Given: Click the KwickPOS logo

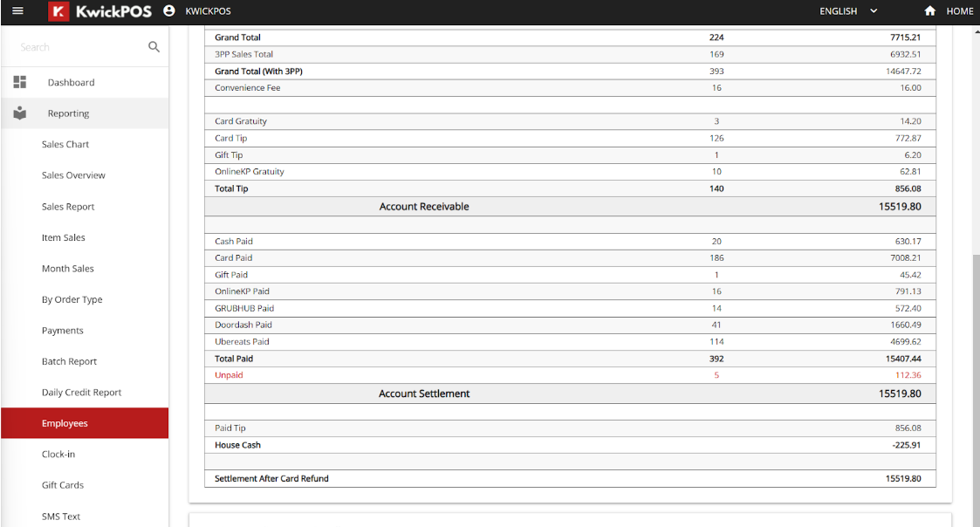Looking at the screenshot, I should point(100,11).
